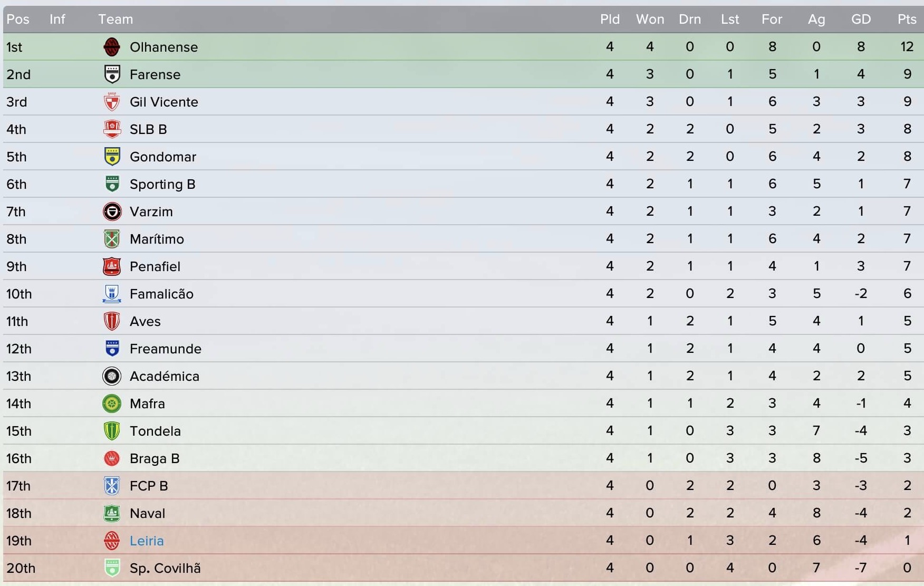
Task: Click the Académica circular badge
Action: [112, 376]
